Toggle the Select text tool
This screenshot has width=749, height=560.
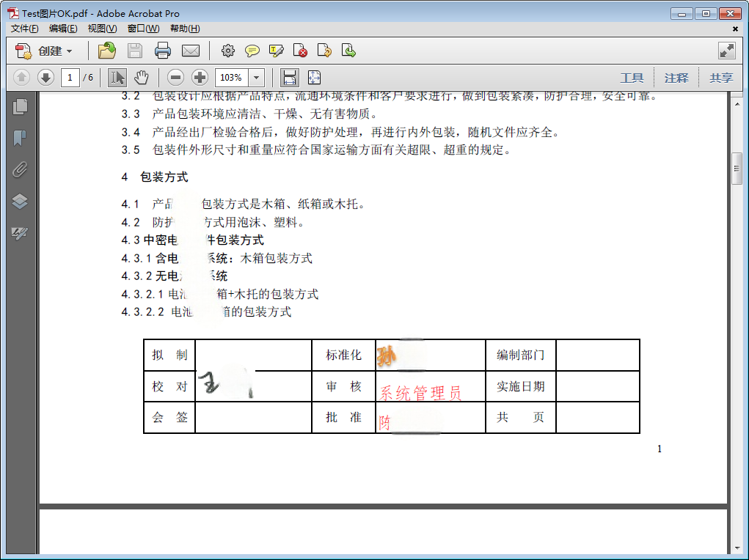coord(117,77)
